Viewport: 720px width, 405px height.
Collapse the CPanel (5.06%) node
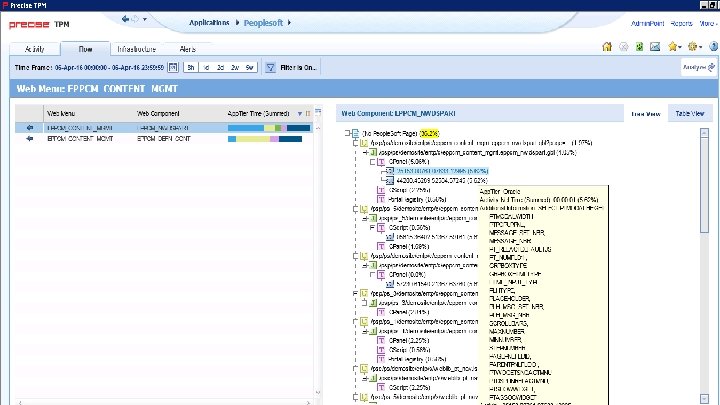[x=373, y=162]
